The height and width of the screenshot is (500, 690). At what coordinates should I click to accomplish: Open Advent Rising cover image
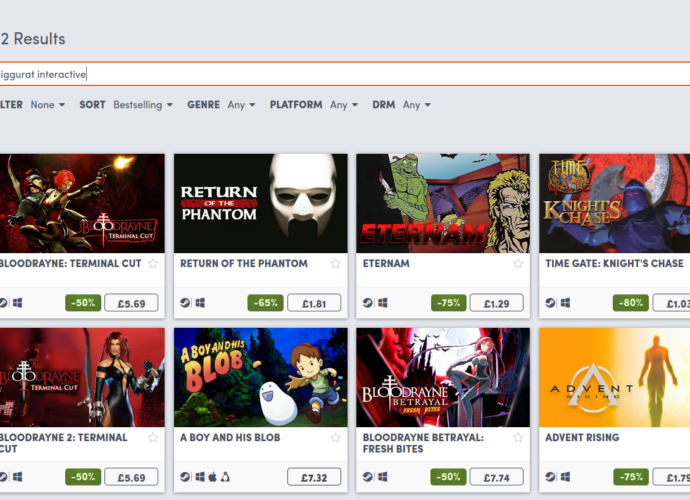[x=615, y=377]
